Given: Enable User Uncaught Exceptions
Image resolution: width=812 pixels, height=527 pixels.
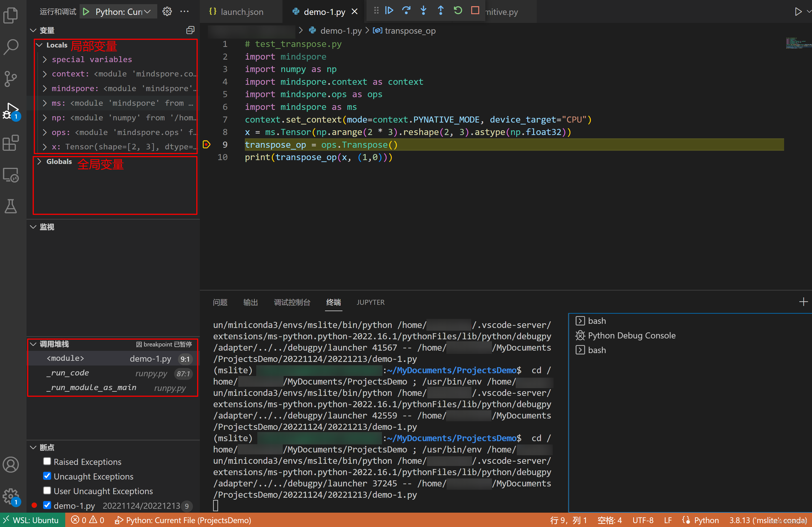Looking at the screenshot, I should click(47, 491).
